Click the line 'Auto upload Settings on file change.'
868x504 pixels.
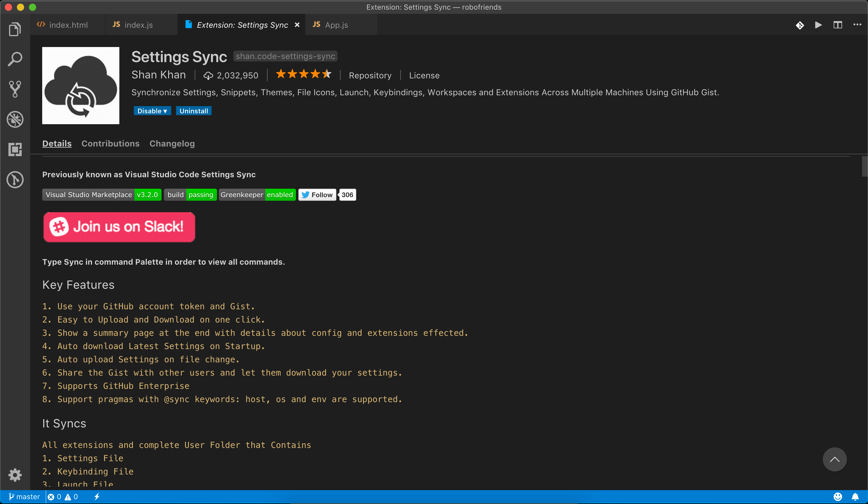pyautogui.click(x=141, y=359)
